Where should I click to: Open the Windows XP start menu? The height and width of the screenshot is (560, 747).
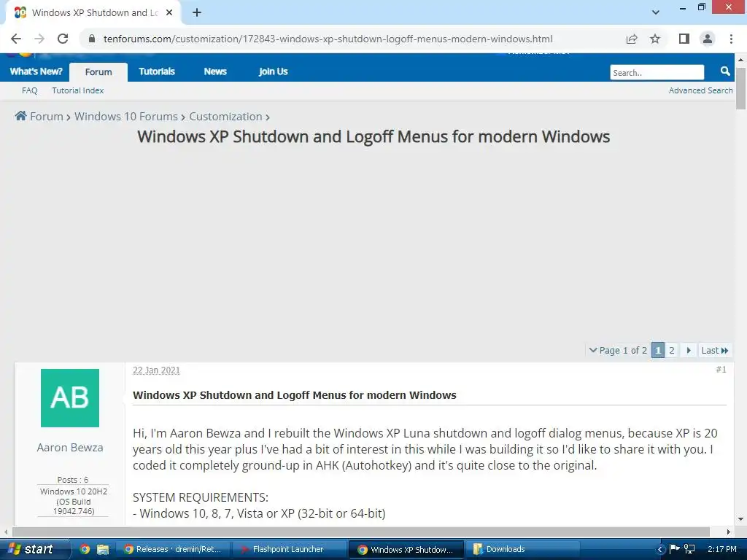coord(34,549)
